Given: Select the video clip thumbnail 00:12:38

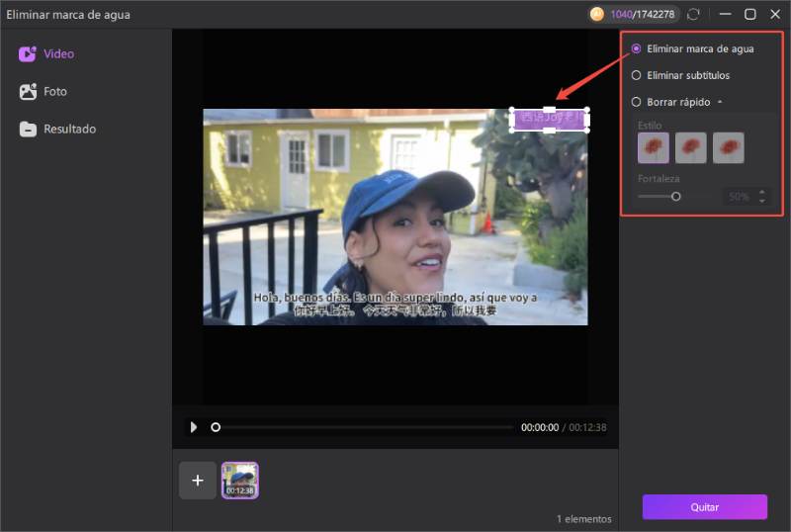Looking at the screenshot, I should click(239, 480).
